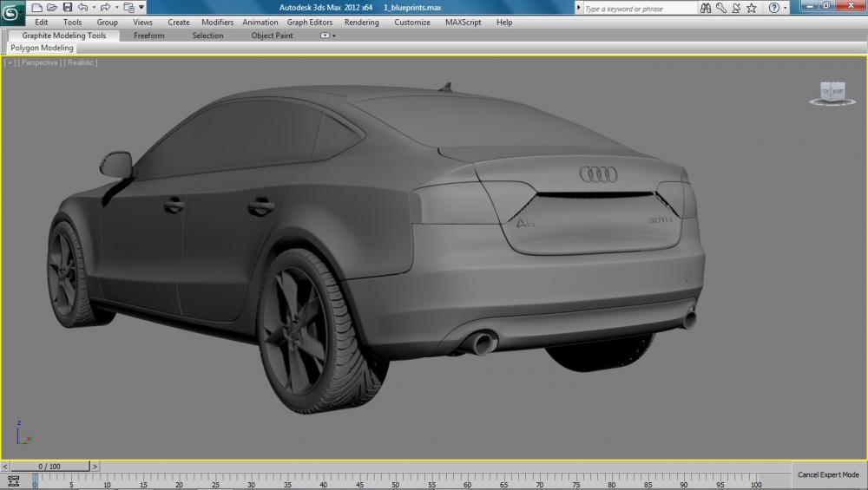Save the scene with the floppy disk icon

tap(67, 8)
